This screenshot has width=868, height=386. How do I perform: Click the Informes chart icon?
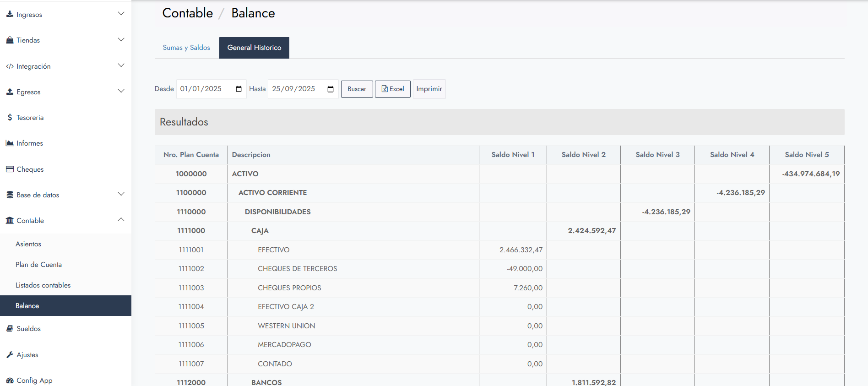(10, 143)
